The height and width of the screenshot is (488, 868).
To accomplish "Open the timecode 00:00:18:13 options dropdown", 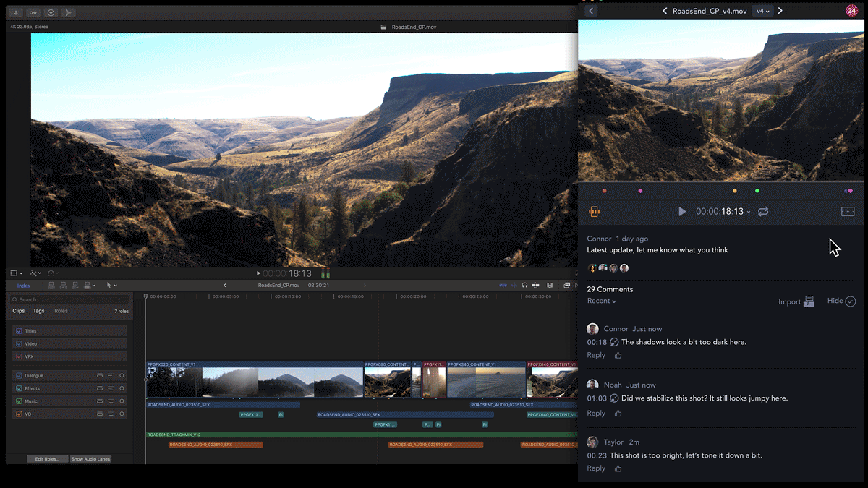I will tap(749, 212).
